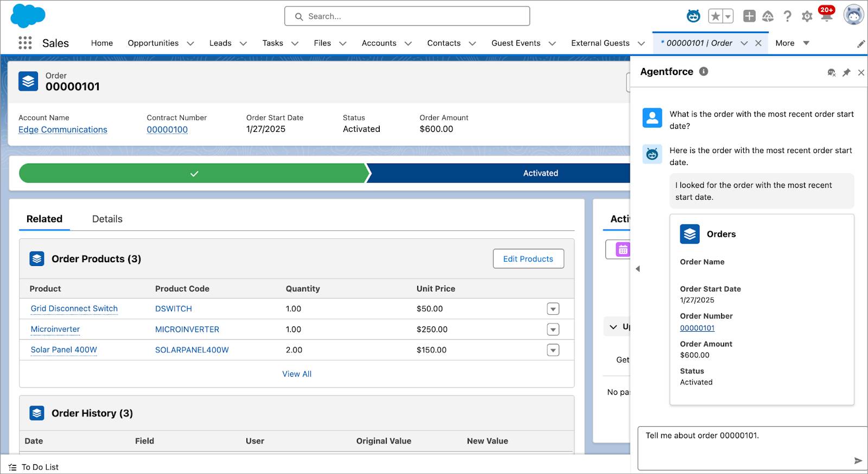Expand the Accounts nav dropdown chevron
This screenshot has width=868, height=474.
(x=408, y=43)
